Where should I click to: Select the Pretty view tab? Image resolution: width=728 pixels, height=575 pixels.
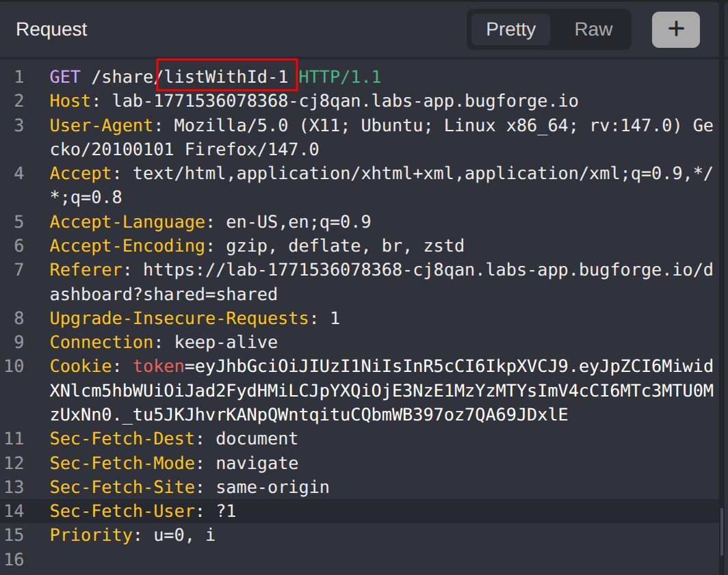point(510,30)
